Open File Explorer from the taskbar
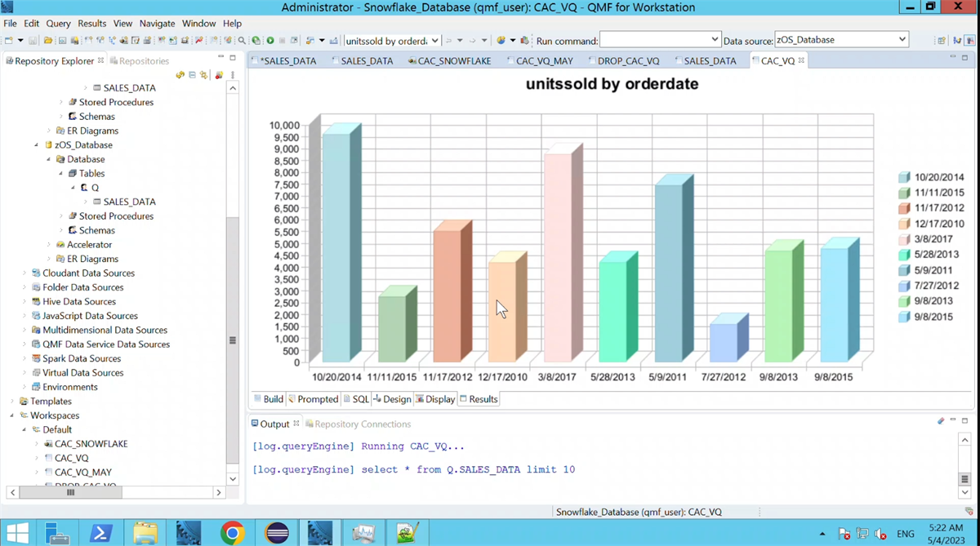This screenshot has width=980, height=546. coord(145,533)
